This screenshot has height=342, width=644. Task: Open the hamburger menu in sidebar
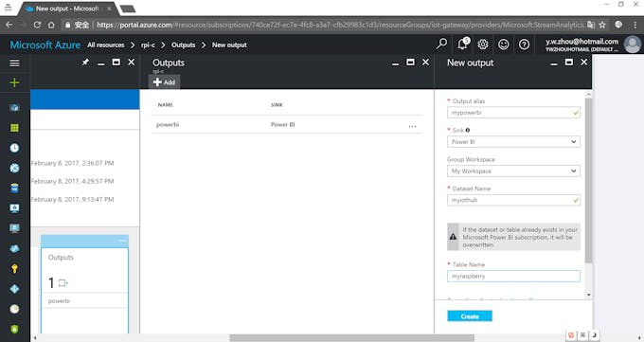click(x=14, y=63)
